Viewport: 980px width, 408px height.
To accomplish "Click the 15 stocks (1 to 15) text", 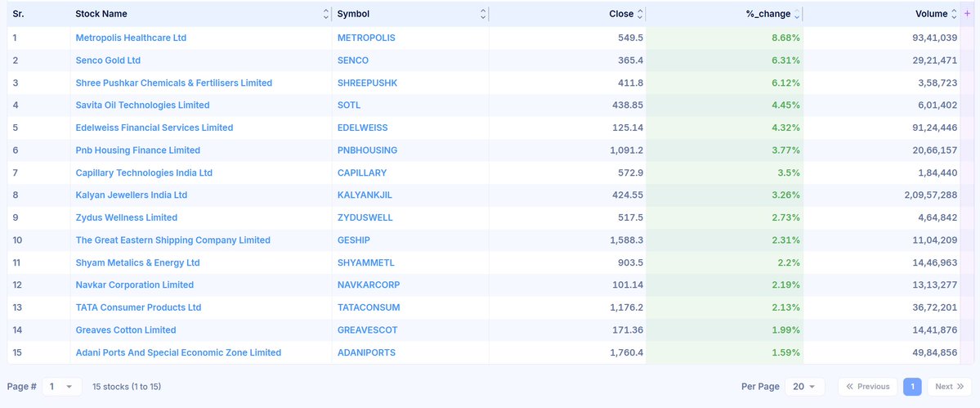I will 127,387.
